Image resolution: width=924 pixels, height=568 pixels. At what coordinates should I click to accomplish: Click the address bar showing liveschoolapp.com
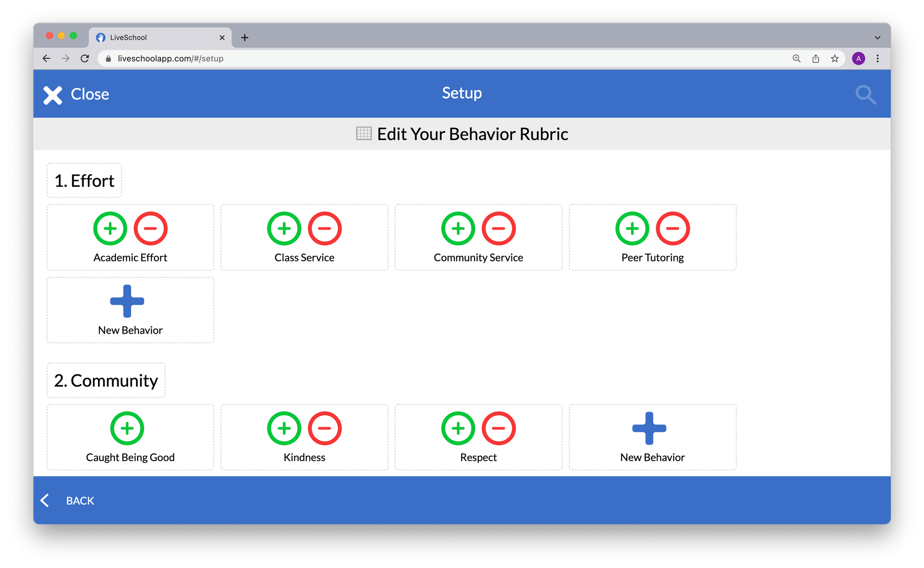[171, 58]
